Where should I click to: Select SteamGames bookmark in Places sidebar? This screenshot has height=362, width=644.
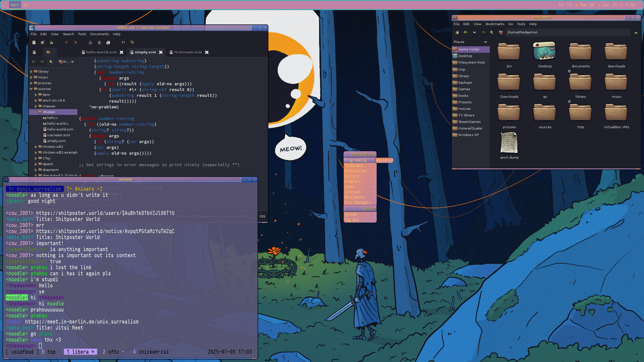(x=471, y=122)
